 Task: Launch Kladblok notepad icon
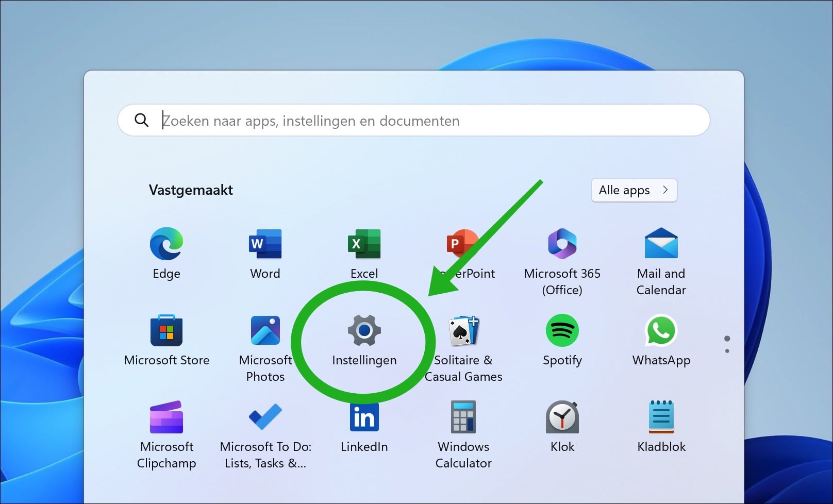pos(661,417)
